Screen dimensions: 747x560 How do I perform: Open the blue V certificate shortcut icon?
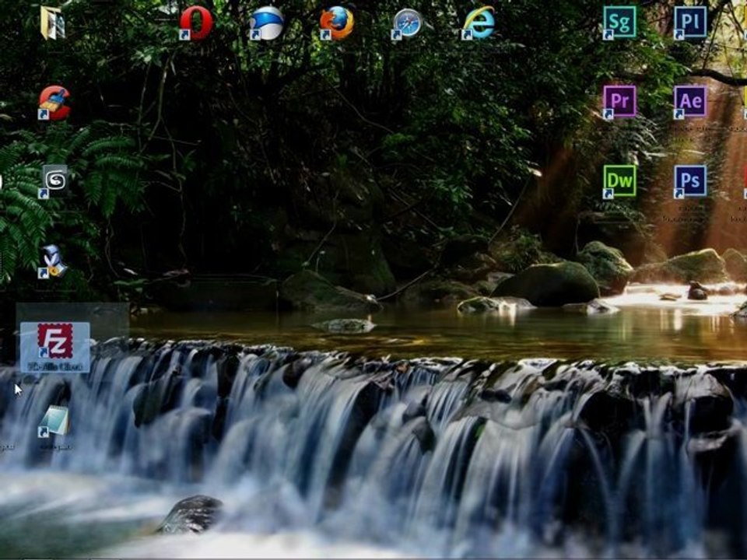pos(53,261)
